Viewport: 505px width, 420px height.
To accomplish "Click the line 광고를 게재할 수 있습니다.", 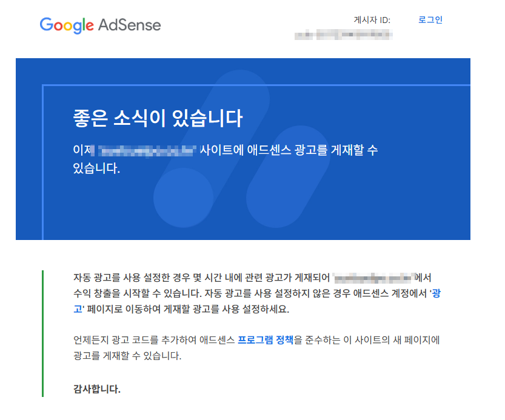I will [x=127, y=356].
